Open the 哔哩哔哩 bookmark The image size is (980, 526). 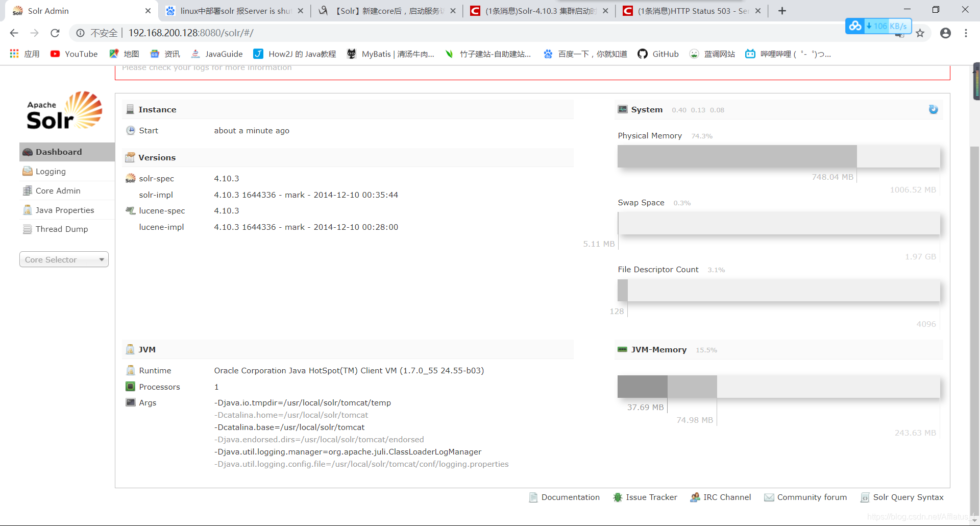tap(788, 54)
